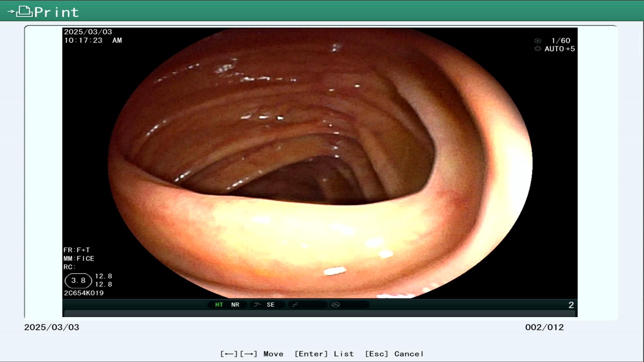Click the circled 3.8 indicator
Viewport: 644px width, 362px height.
[x=78, y=281]
